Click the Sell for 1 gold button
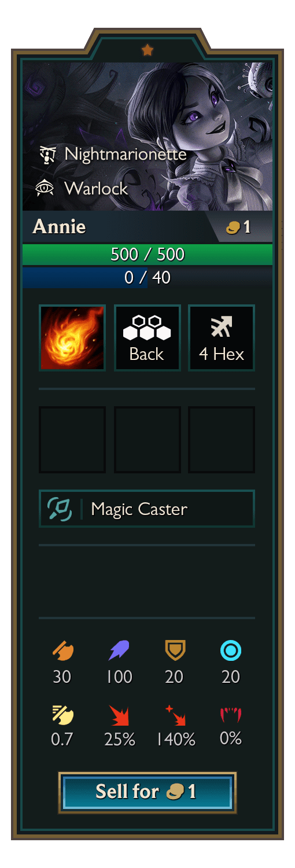 pos(147,792)
